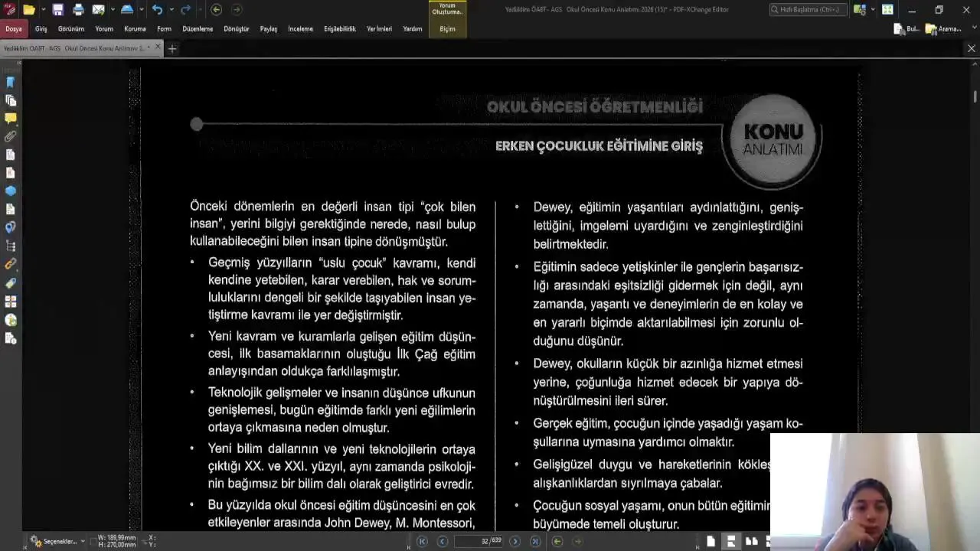980x551 pixels.
Task: Click the Email envelope icon
Action: [98, 9]
